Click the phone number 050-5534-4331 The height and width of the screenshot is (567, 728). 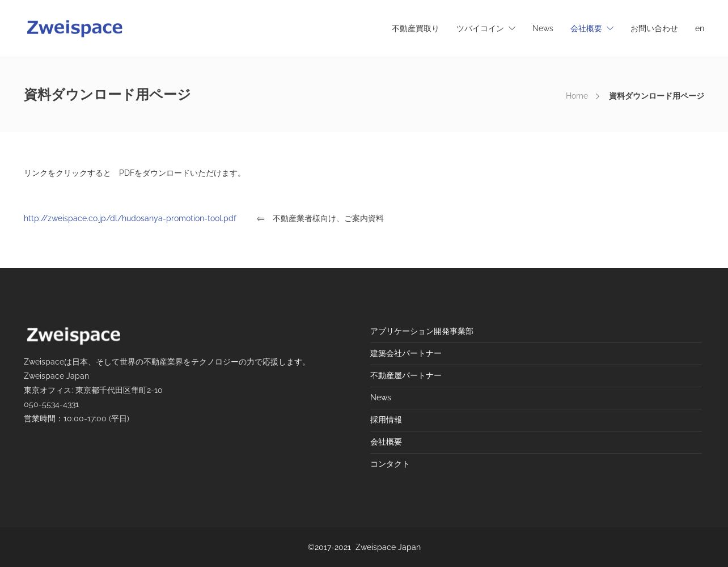(51, 404)
